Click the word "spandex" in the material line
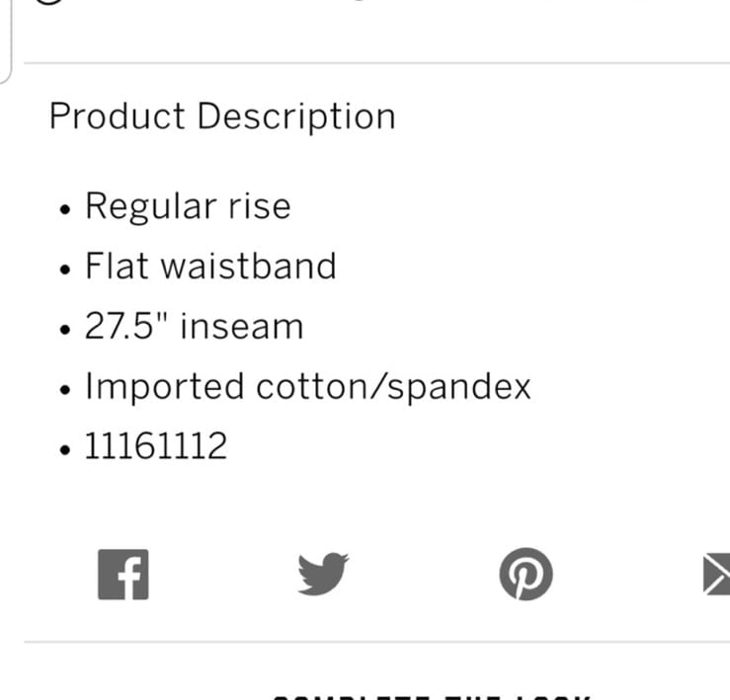Viewport: 730px width, 700px height. point(459,388)
